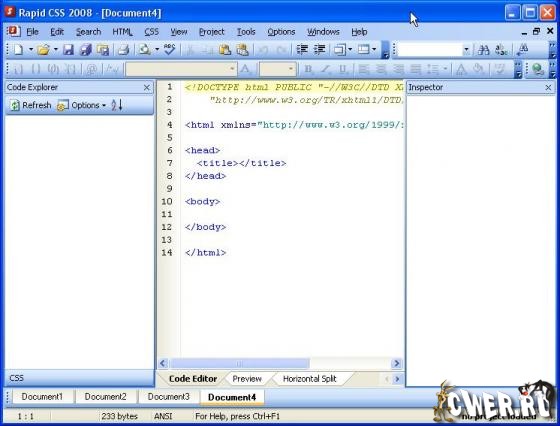Click the Paste Special icon
Image resolution: width=560 pixels, height=426 pixels.
[x=243, y=50]
